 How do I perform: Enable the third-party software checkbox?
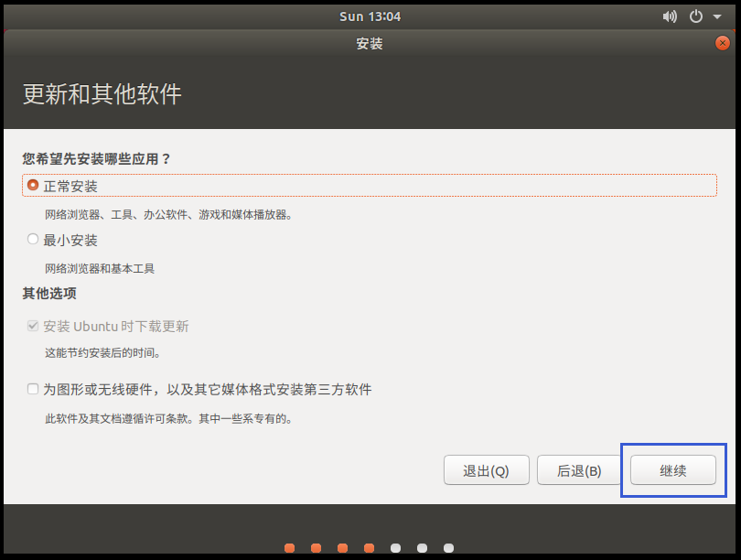(32, 388)
